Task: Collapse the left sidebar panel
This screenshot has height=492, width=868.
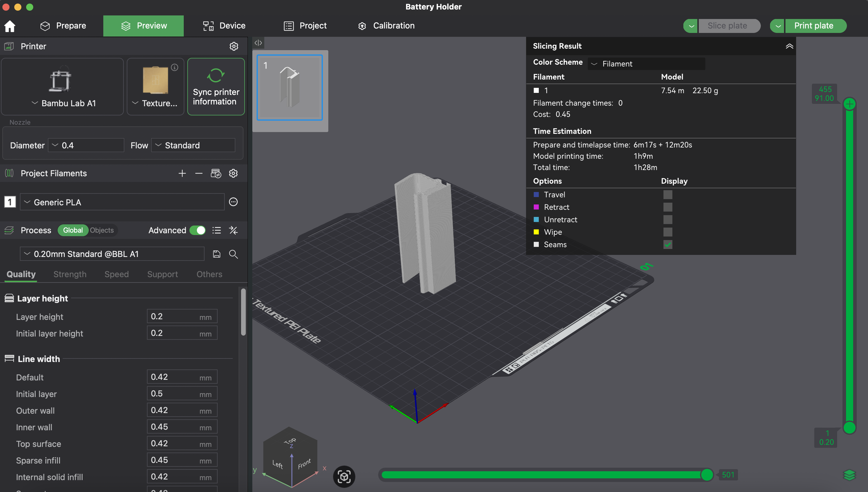Action: point(258,43)
